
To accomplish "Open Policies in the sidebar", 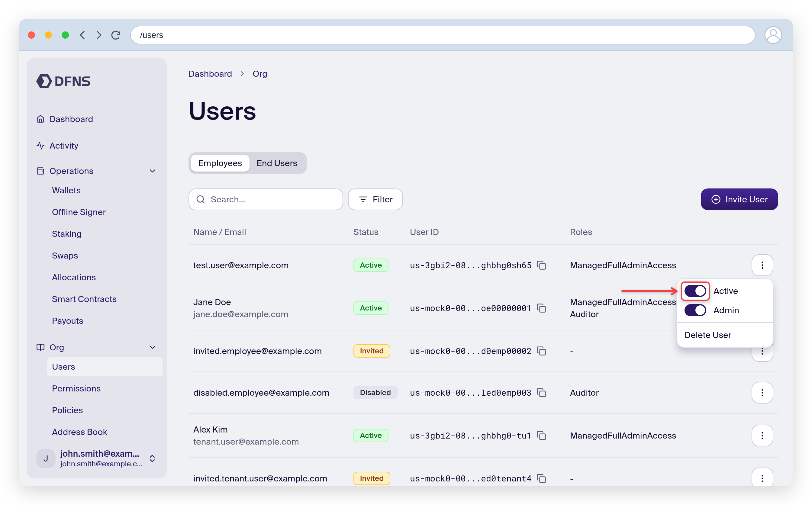I will (67, 410).
